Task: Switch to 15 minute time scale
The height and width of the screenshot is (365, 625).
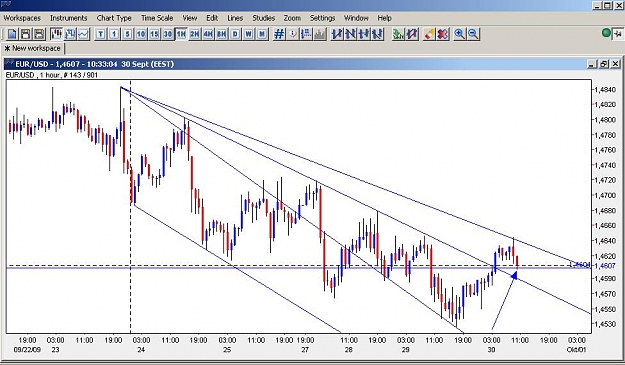Action: click(154, 34)
